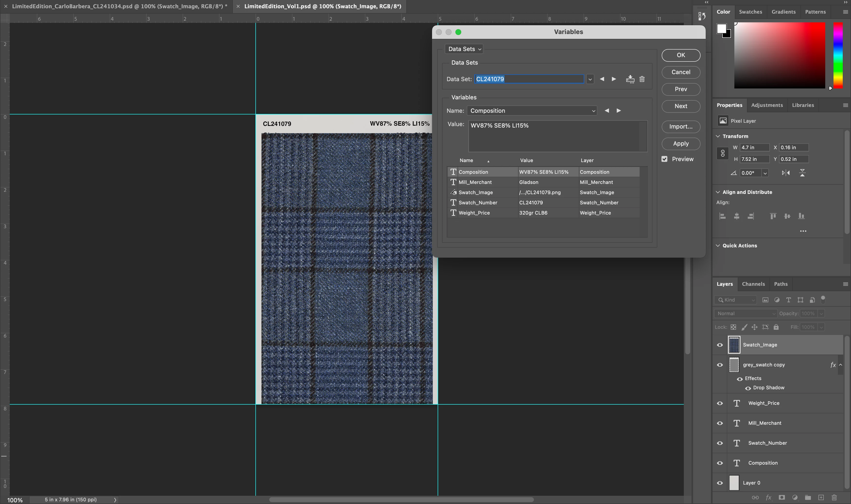
Task: Click link width and height chain icon
Action: pos(723,153)
